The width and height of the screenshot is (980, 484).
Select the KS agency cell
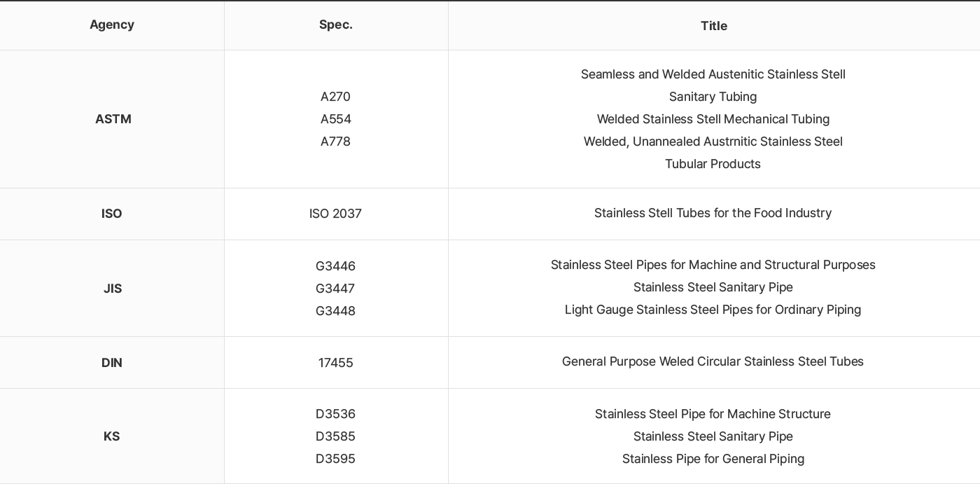tap(112, 436)
